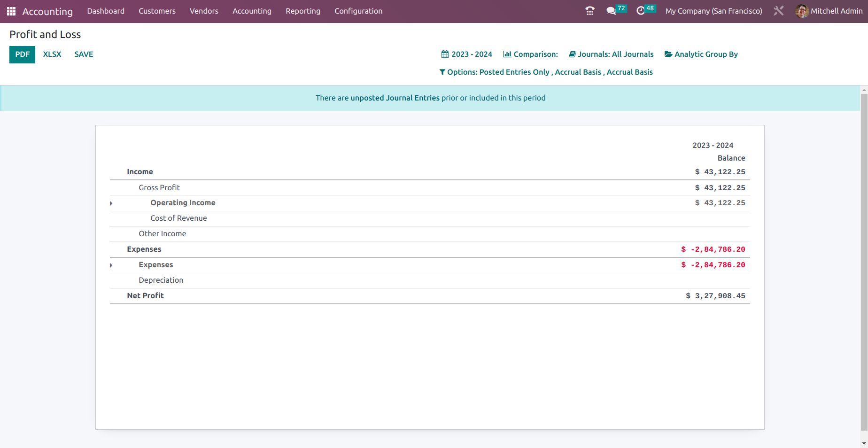Viewport: 868px width, 448px height.
Task: Open the Analytic Group By dropdown
Action: pos(701,54)
